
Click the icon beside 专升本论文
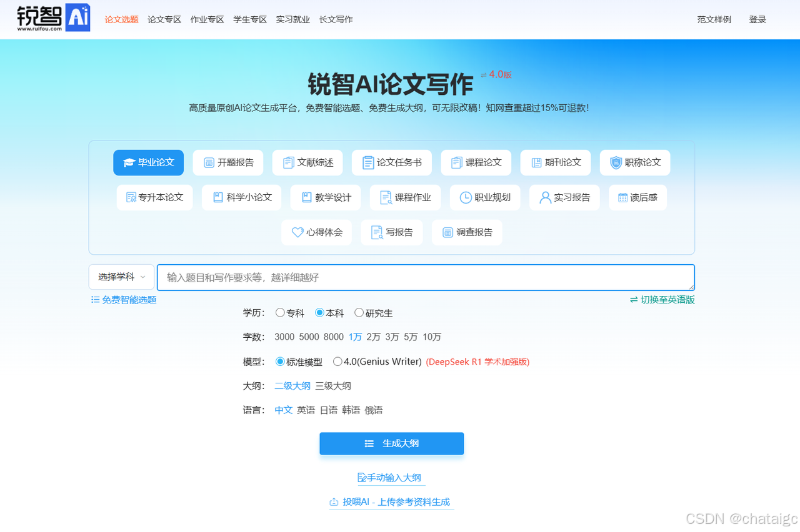click(131, 197)
